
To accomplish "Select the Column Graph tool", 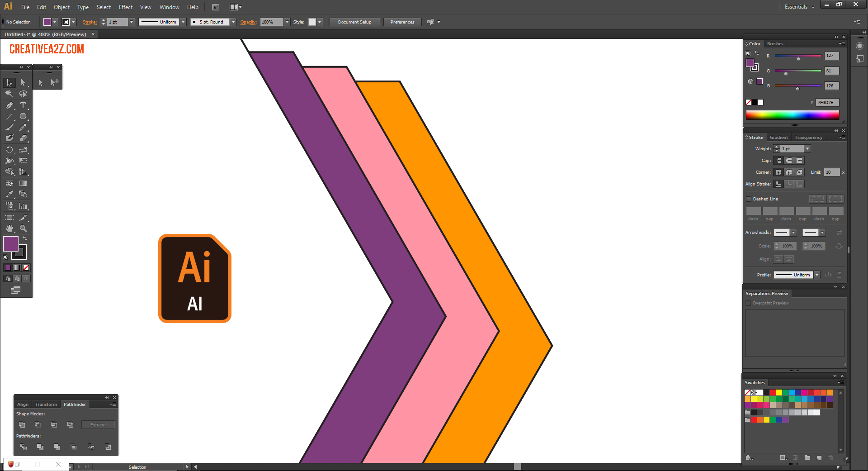I will coord(23,206).
